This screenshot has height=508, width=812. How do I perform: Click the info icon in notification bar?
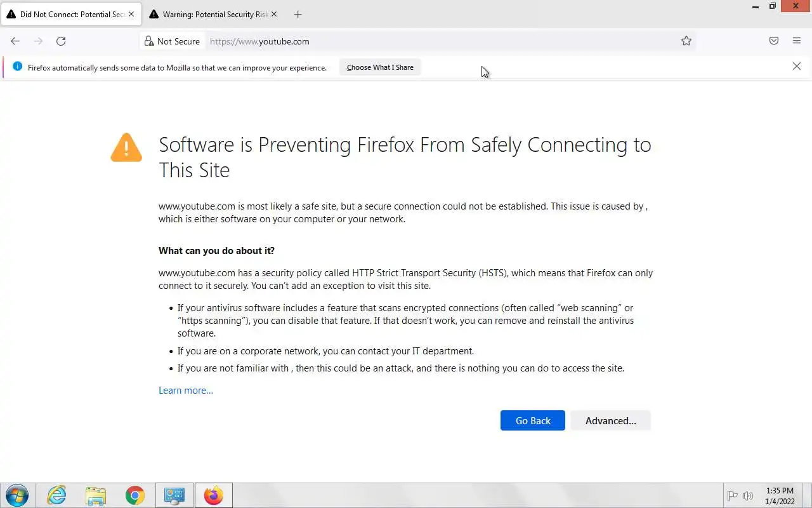[17, 67]
